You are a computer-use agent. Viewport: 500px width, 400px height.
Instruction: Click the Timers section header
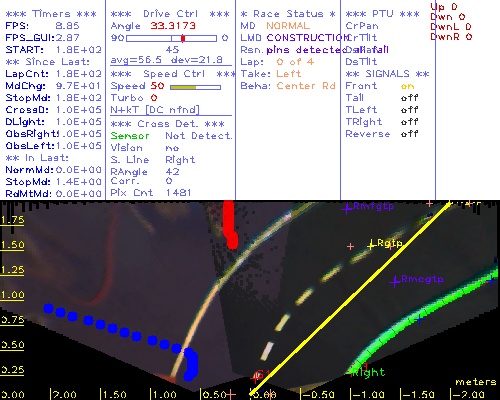51,14
